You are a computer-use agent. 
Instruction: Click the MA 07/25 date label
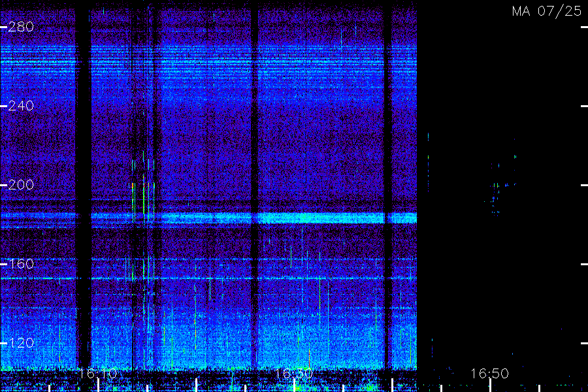pos(546,11)
